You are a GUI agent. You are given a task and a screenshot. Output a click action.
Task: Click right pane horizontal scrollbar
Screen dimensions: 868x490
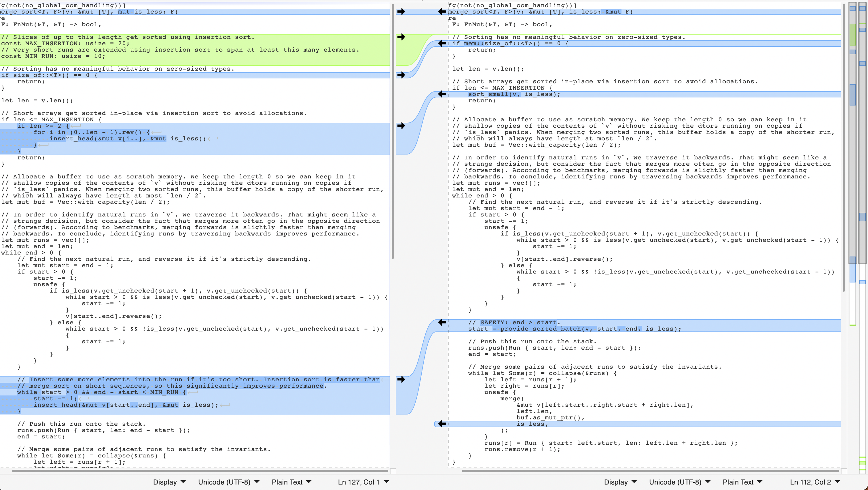click(x=650, y=471)
